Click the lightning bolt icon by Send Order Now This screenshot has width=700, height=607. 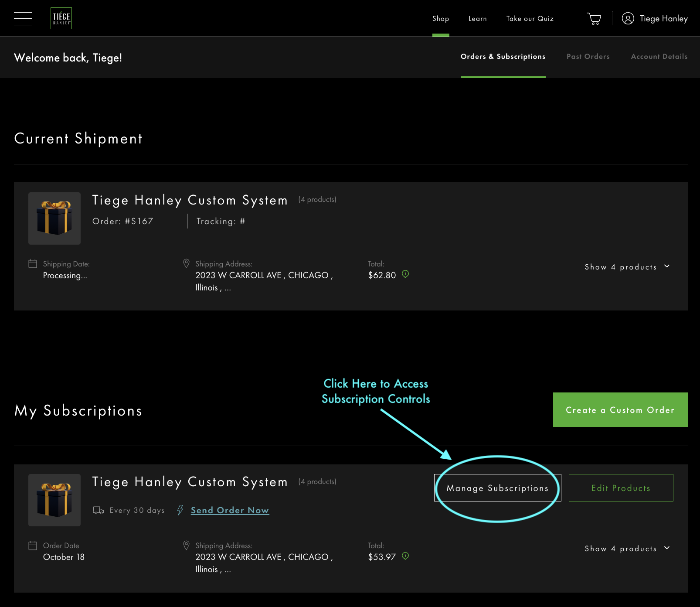pos(180,510)
